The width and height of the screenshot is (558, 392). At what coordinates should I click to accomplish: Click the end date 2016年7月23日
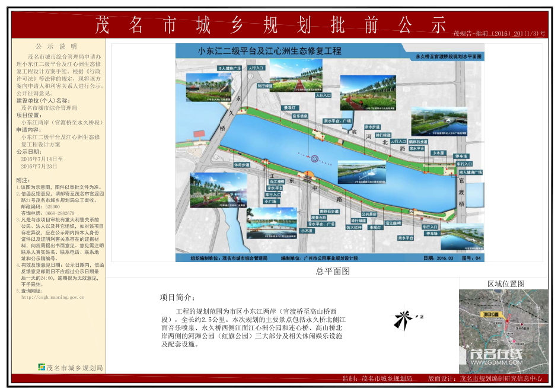point(39,166)
